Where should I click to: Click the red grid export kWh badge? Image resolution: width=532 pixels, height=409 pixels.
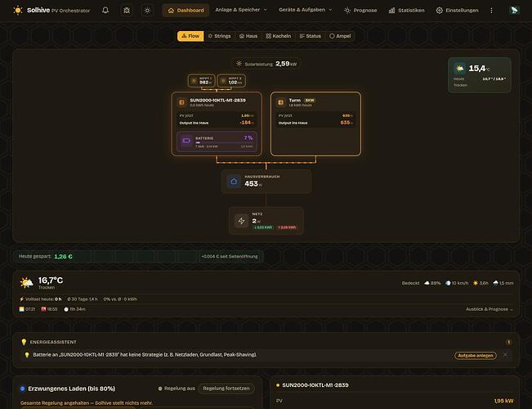[x=287, y=227]
